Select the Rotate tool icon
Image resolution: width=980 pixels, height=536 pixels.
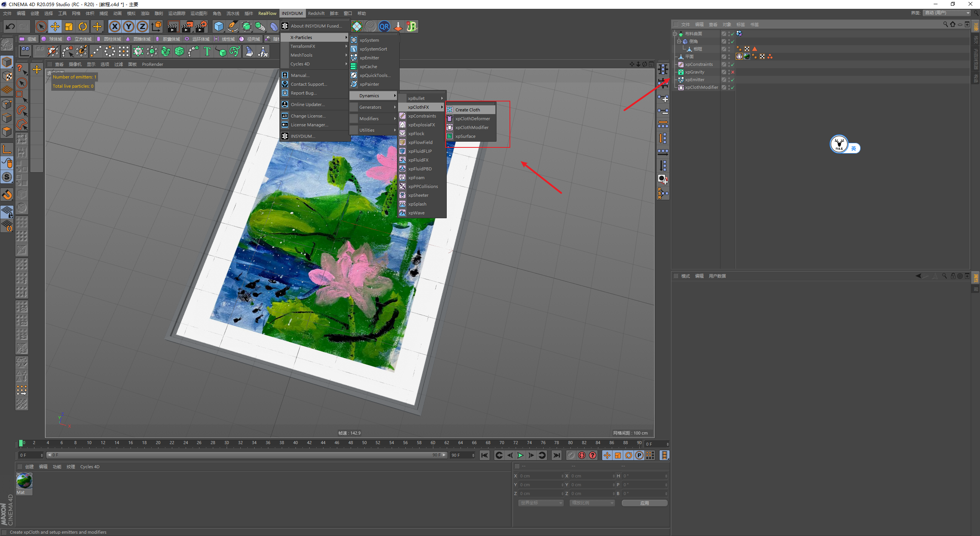pos(83,26)
